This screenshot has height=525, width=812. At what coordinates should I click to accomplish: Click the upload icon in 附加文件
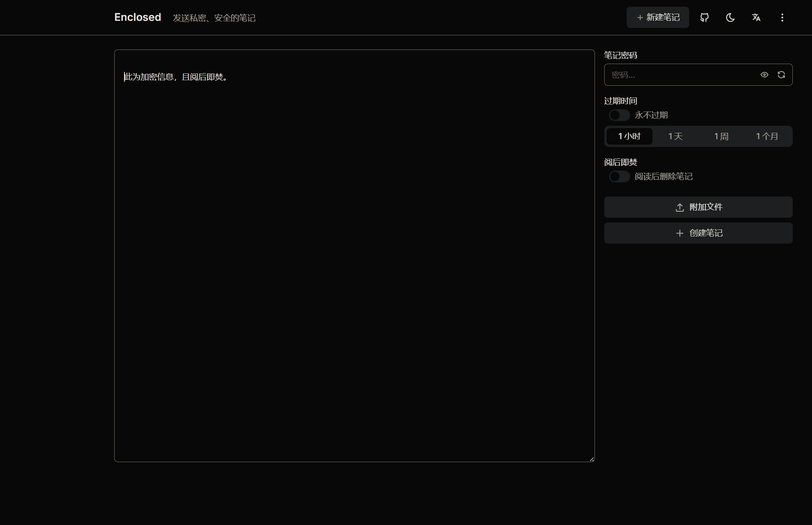click(680, 207)
